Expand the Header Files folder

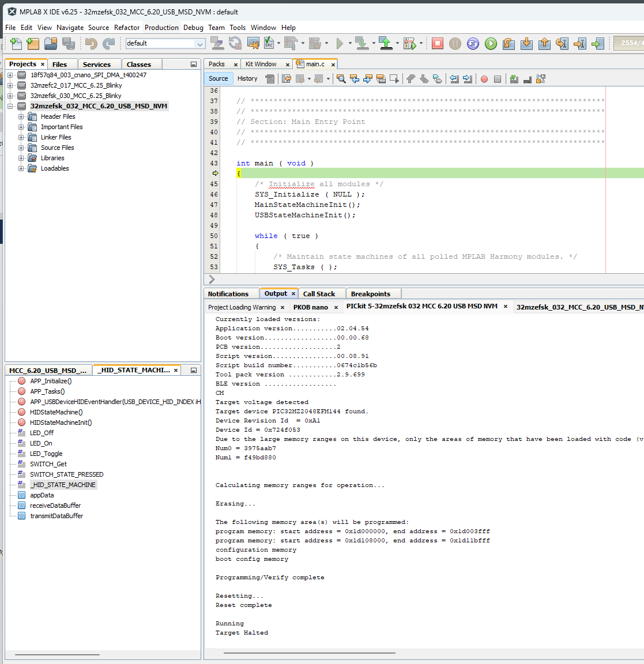21,116
